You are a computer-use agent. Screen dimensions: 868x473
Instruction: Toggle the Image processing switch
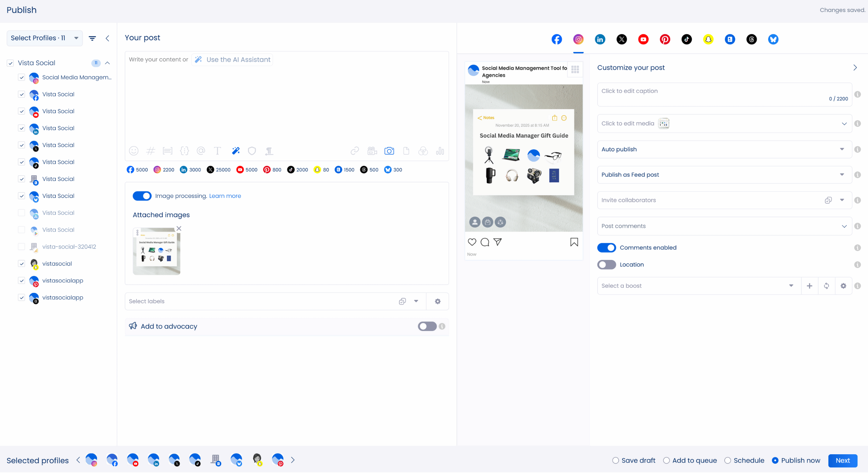click(x=142, y=196)
